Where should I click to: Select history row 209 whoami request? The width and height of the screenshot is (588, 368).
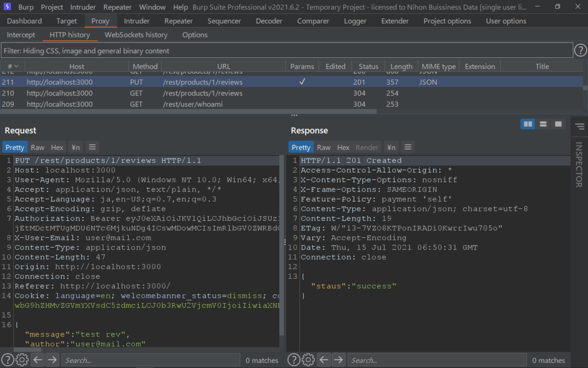pos(292,104)
